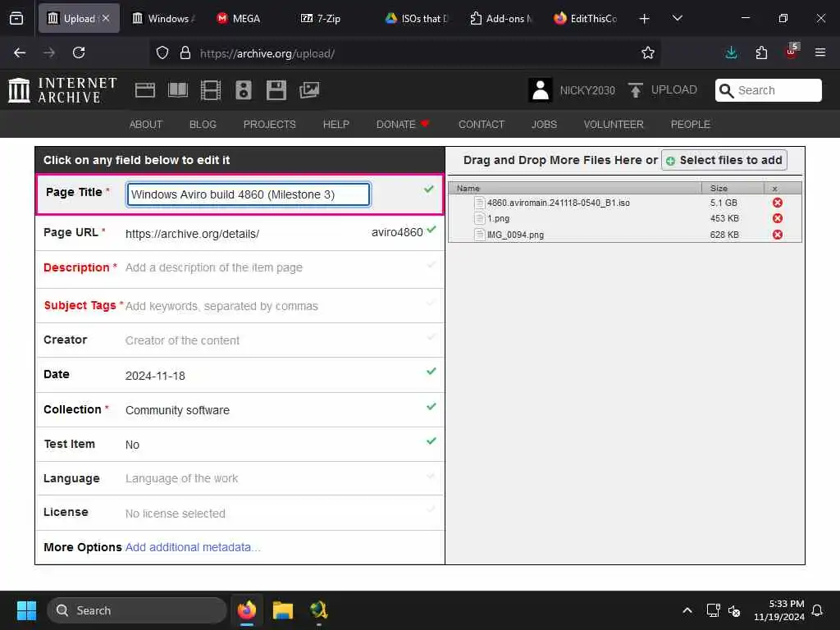Viewport: 840px width, 630px height.
Task: Show site security padlock info
Action: (185, 52)
